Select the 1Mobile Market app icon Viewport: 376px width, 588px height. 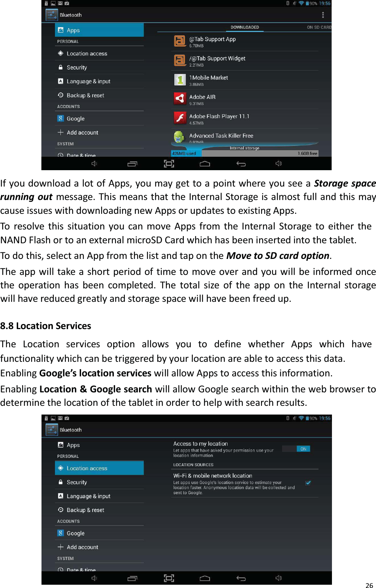coord(180,80)
